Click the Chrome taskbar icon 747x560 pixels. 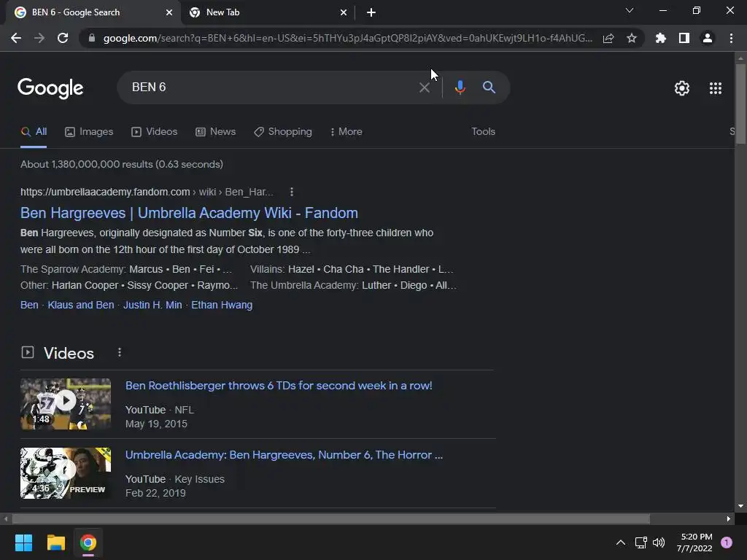[88, 542]
